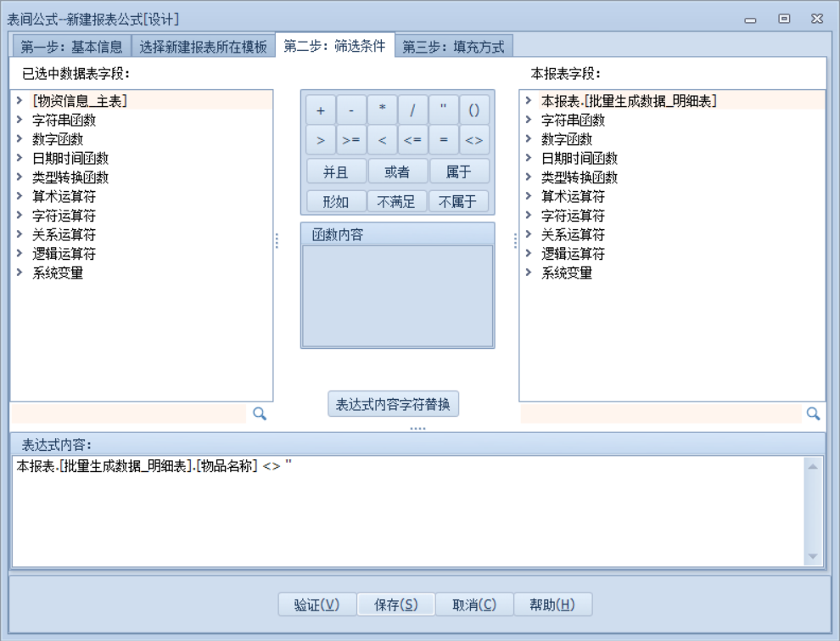Go to 选择新建报表所在模板 tab
Screen dimensions: 840x641
tap(203, 47)
